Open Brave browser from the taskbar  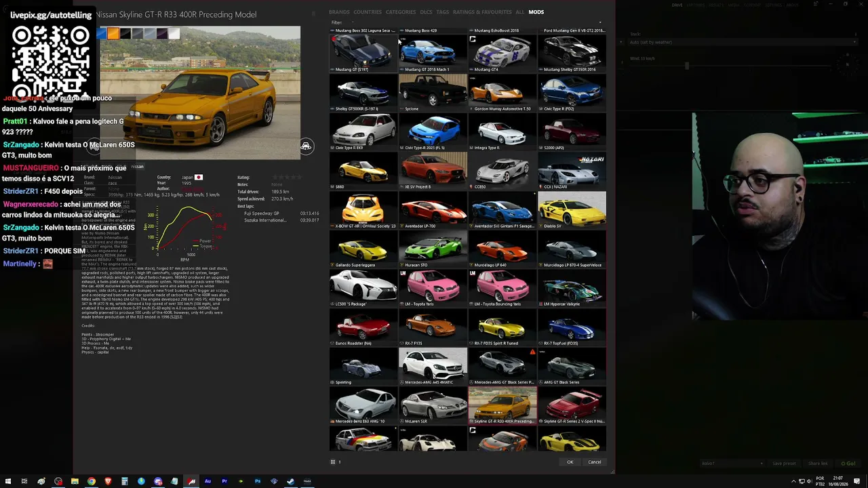click(108, 481)
